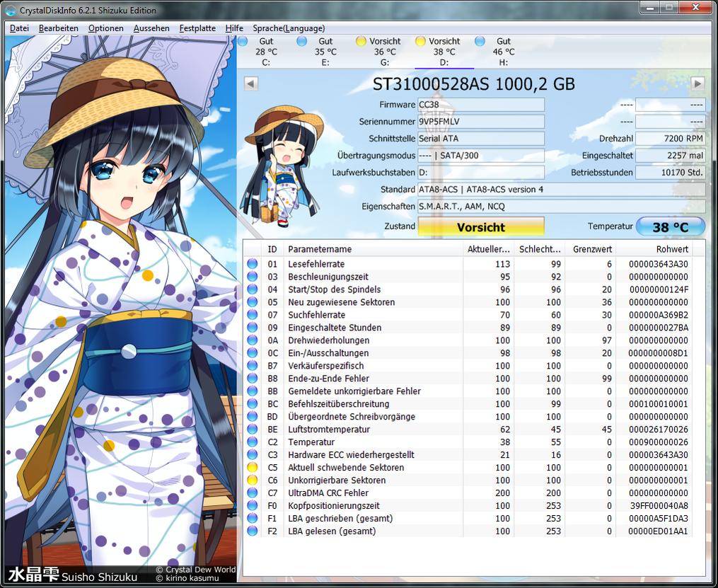
Task: Click blue status icon for Eingeschaltete Stunden
Action: [252, 328]
